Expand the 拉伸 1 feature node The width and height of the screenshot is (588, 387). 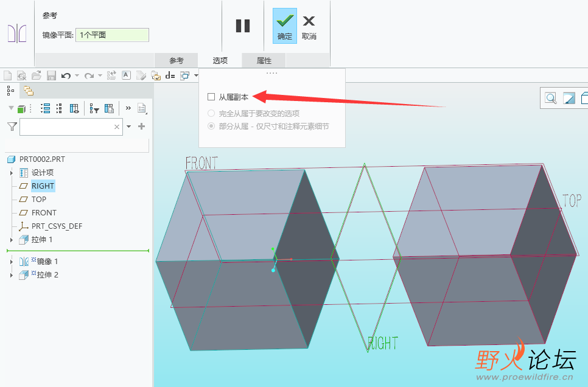coord(11,240)
